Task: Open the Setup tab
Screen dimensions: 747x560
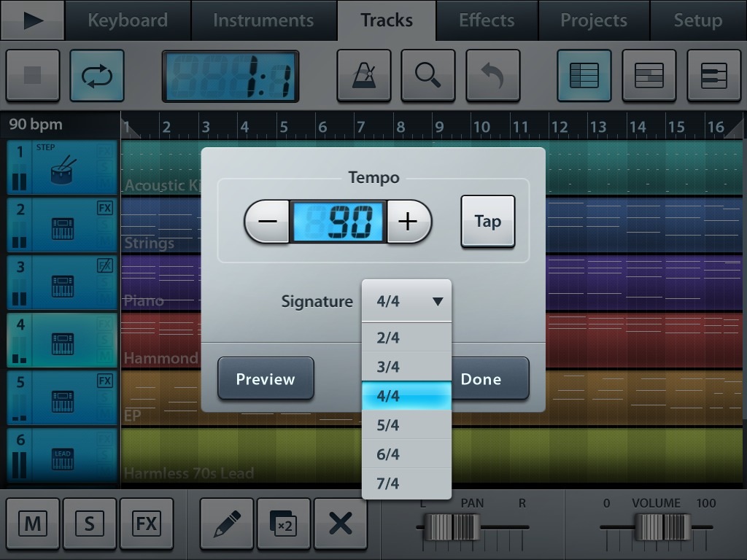Action: (698, 20)
